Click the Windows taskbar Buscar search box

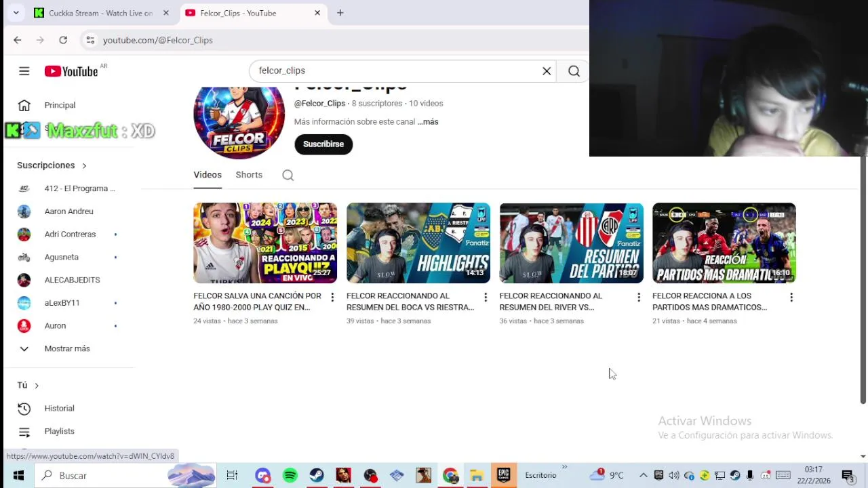click(x=125, y=475)
